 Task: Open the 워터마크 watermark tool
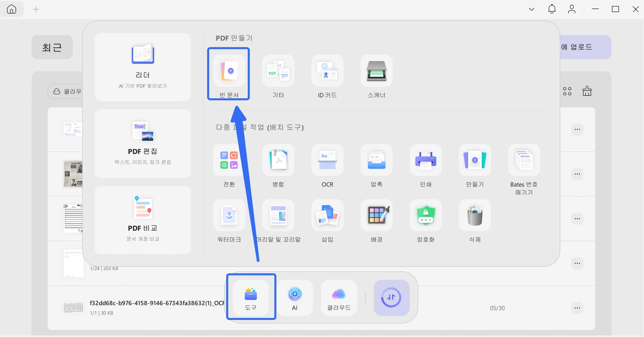click(229, 215)
